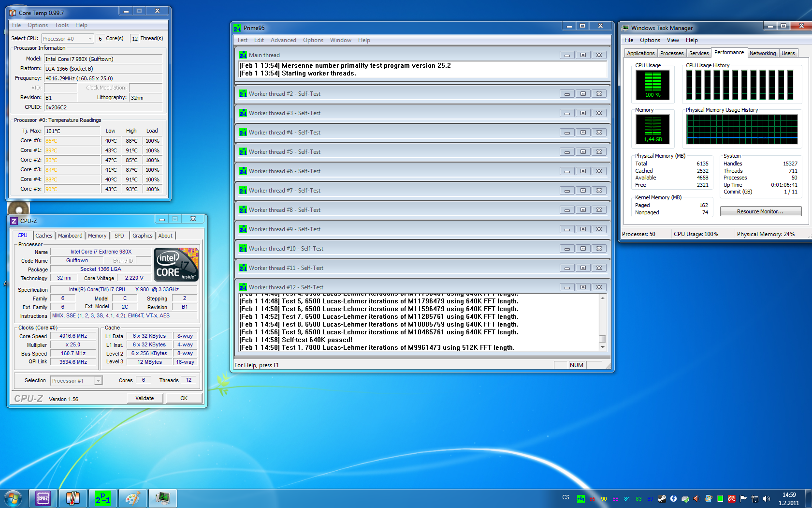Click Worker thread #5 window icon
This screenshot has width=812, height=508.
243,151
